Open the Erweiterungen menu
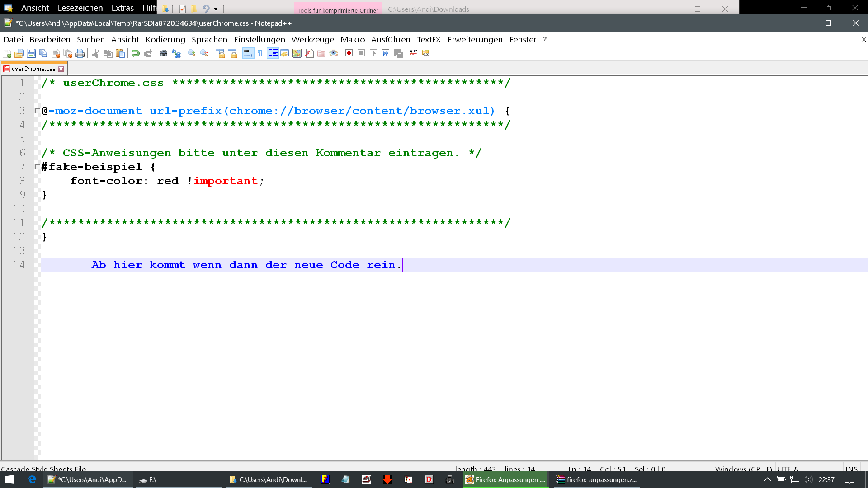868x488 pixels. [x=475, y=40]
